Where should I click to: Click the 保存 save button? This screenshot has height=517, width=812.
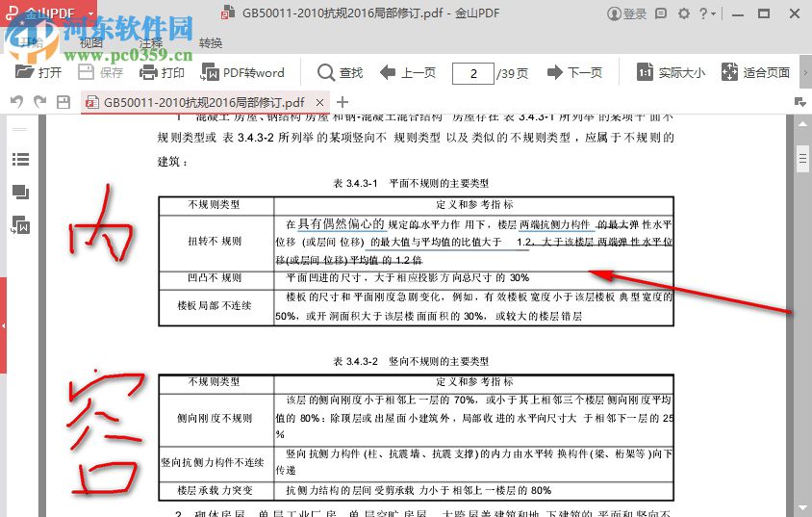[x=100, y=72]
